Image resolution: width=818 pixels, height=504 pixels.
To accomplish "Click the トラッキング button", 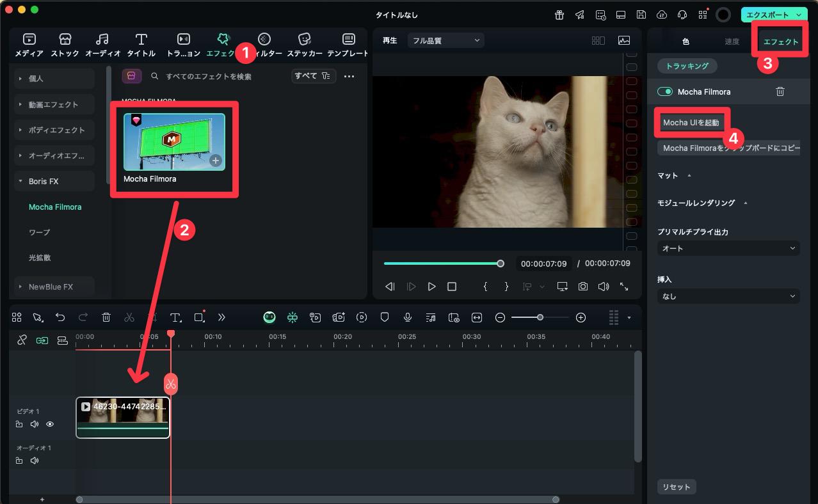I will [x=687, y=66].
